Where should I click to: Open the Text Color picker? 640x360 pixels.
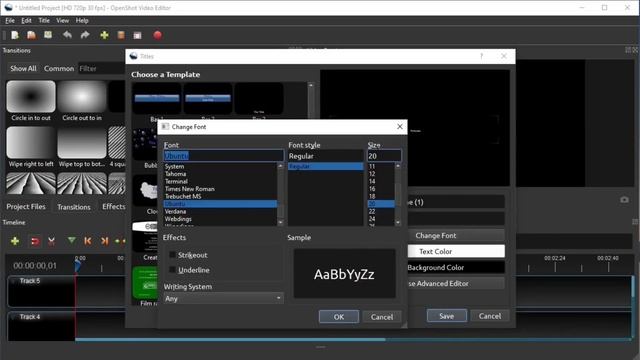[x=456, y=251]
